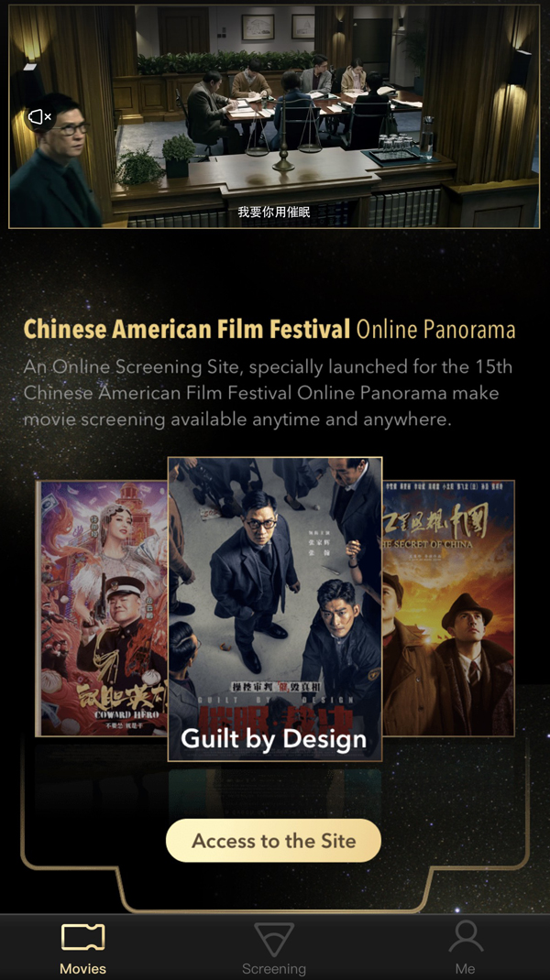
Task: Select the Movies tab label
Action: point(82,968)
